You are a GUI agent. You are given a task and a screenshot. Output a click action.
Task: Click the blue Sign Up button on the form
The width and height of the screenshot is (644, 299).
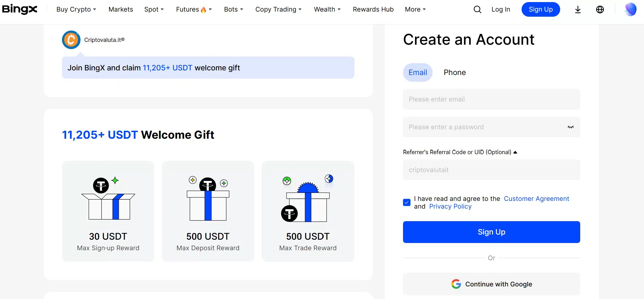(491, 232)
